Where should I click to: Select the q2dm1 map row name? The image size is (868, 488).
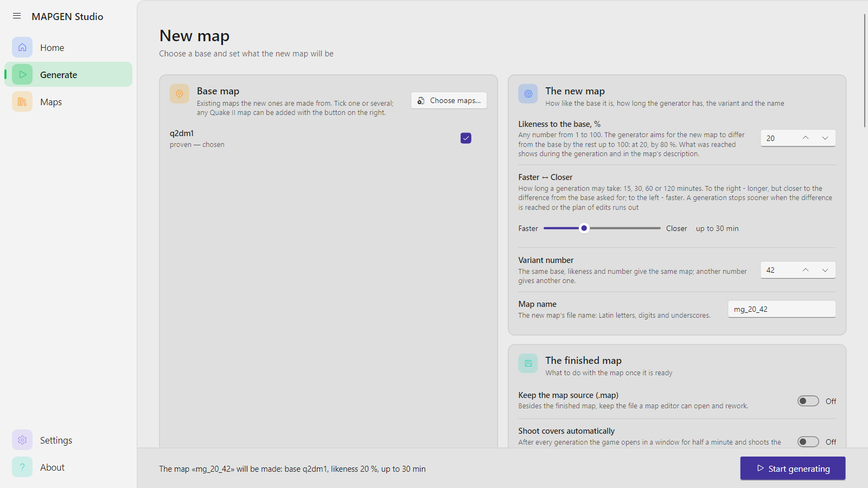(182, 133)
